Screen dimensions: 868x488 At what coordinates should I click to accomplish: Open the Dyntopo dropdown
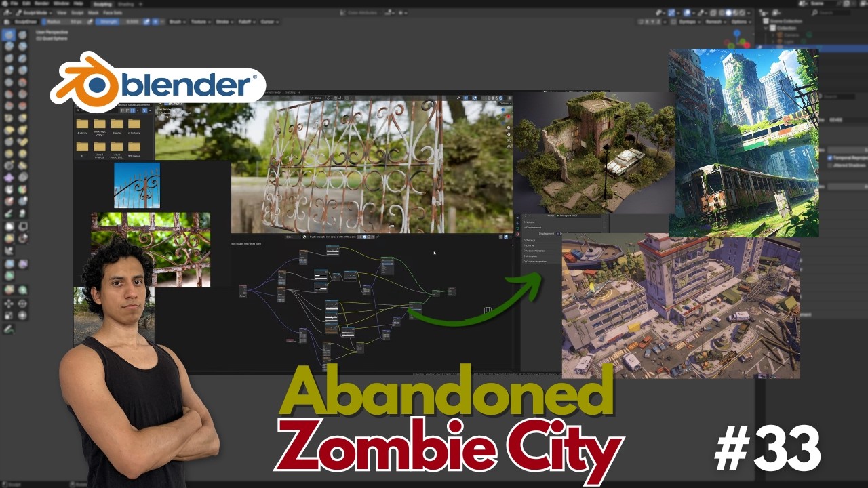690,22
